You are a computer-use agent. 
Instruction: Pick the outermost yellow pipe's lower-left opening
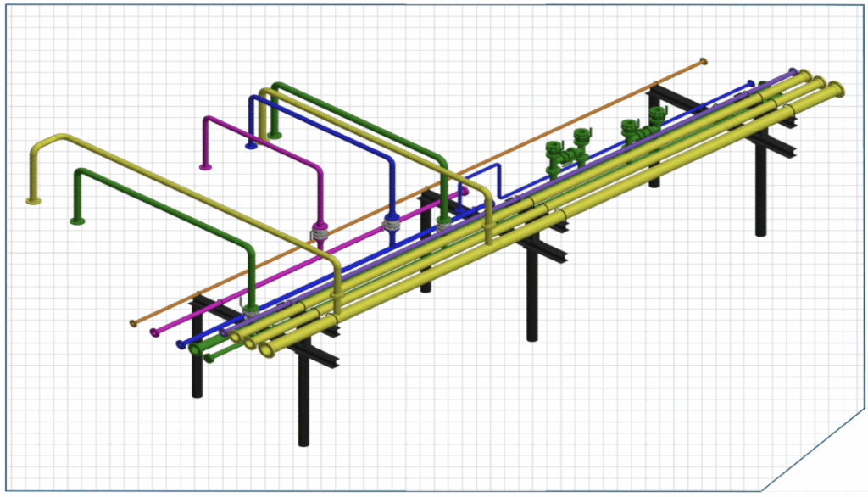265,350
